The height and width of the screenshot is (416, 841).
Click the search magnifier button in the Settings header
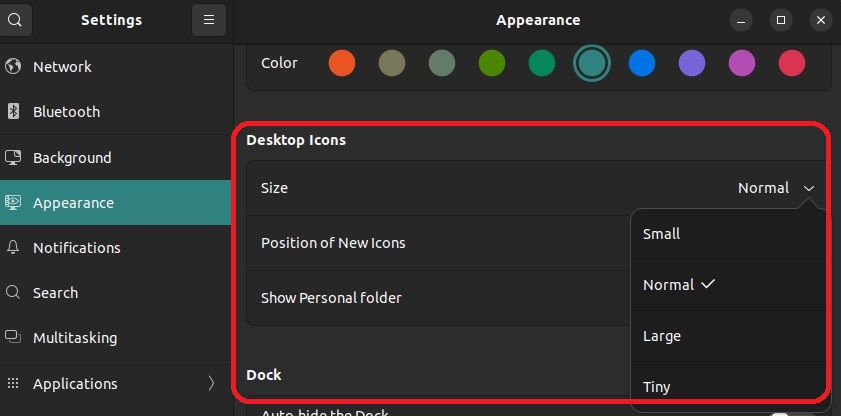click(16, 20)
